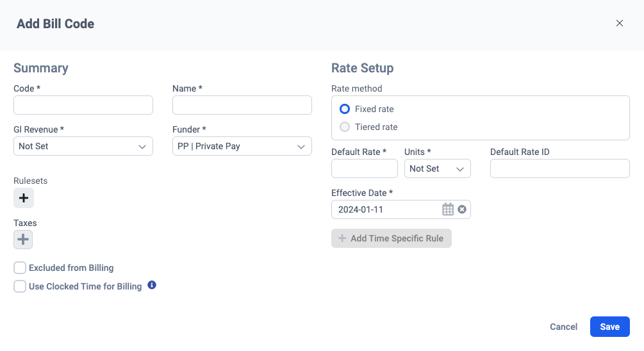Select the Fixed rate radio button
Viewport: 644px width, 351px height.
click(x=345, y=109)
